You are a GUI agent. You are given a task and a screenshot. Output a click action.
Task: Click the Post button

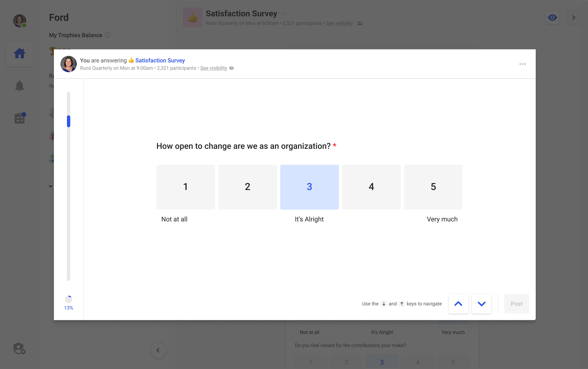click(516, 304)
